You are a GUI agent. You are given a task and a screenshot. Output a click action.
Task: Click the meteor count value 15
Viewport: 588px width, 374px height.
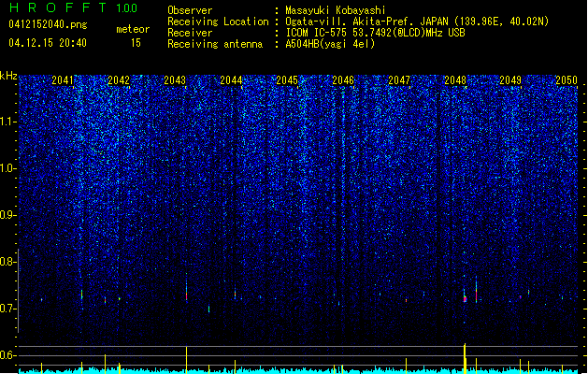click(x=136, y=43)
